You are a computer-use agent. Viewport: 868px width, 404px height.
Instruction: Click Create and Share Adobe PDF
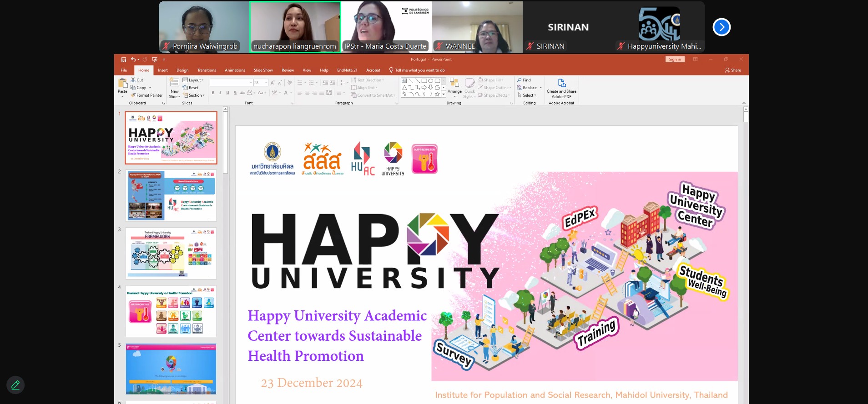point(561,88)
